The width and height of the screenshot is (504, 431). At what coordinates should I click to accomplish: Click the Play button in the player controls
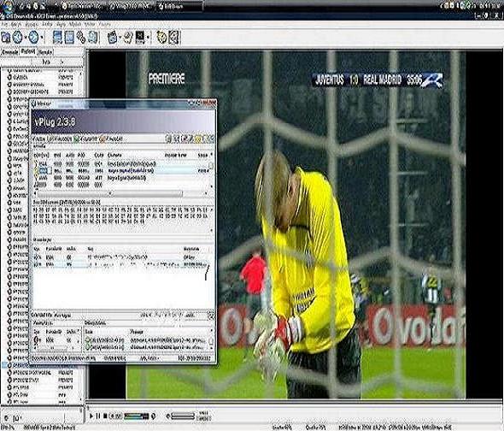pyautogui.click(x=91, y=416)
